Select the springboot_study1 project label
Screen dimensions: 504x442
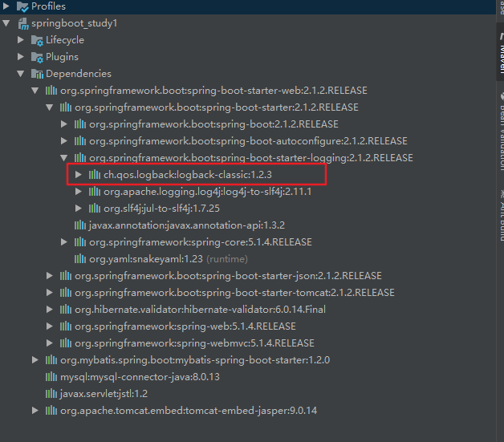click(x=75, y=23)
